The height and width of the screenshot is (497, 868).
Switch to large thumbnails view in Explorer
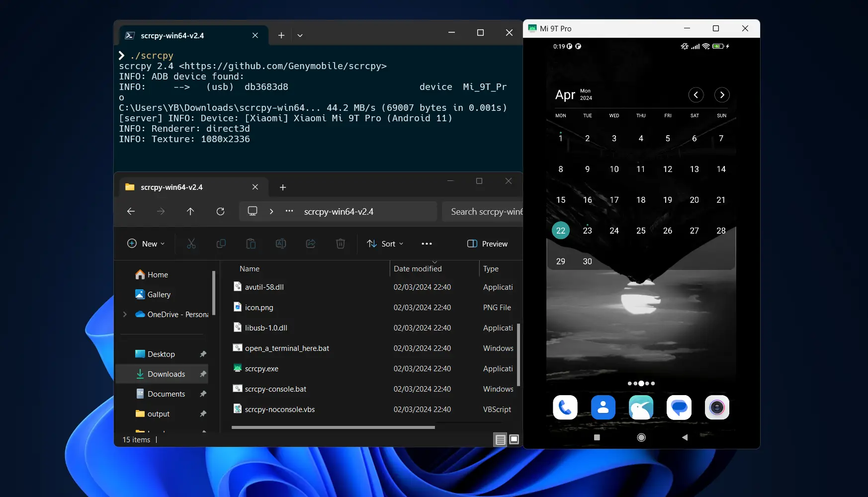click(x=514, y=439)
